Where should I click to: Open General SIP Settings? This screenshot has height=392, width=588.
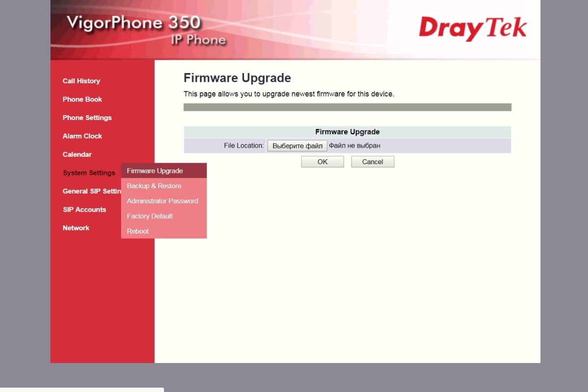pos(92,191)
